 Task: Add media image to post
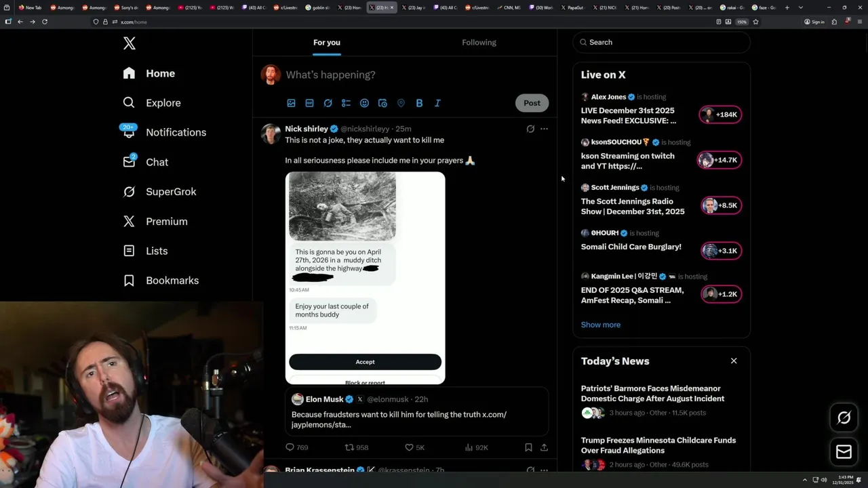pyautogui.click(x=291, y=103)
